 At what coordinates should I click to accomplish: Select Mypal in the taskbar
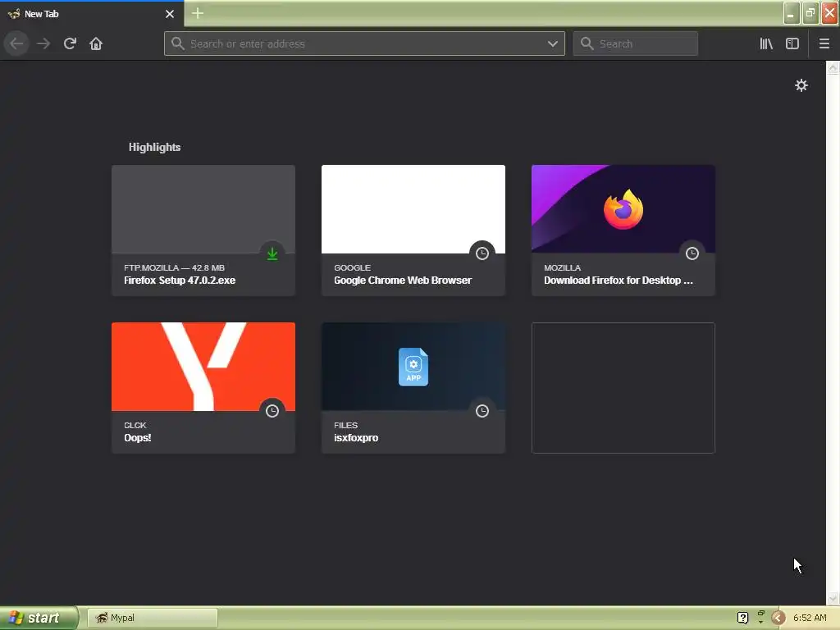point(152,618)
